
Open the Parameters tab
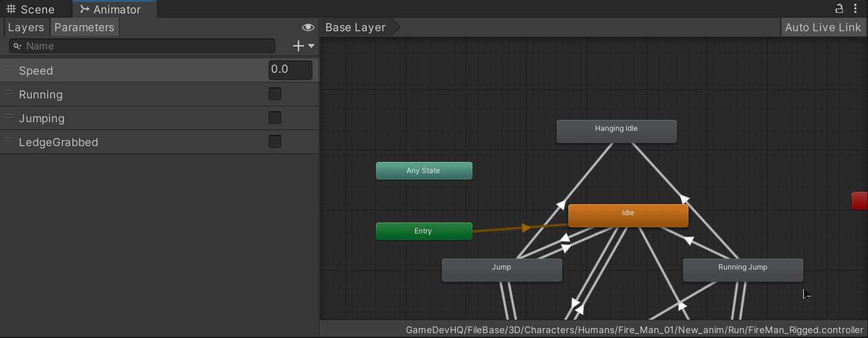(84, 28)
